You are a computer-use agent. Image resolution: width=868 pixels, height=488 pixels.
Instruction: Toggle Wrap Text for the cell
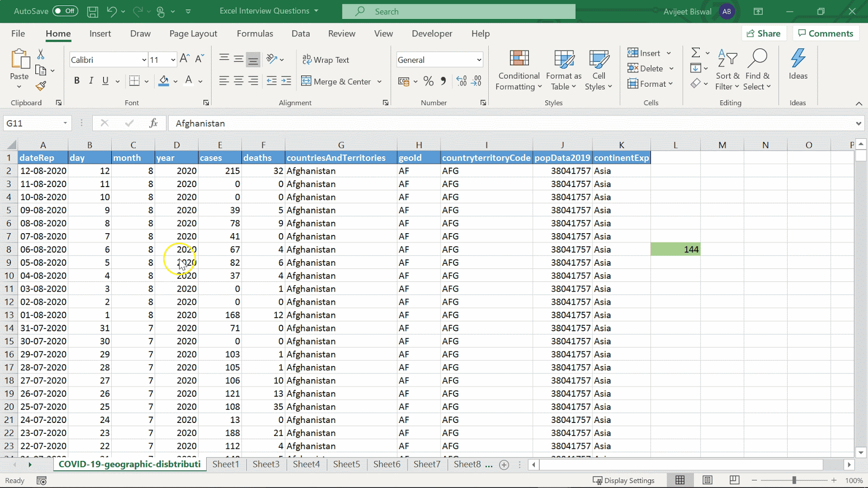coord(326,60)
